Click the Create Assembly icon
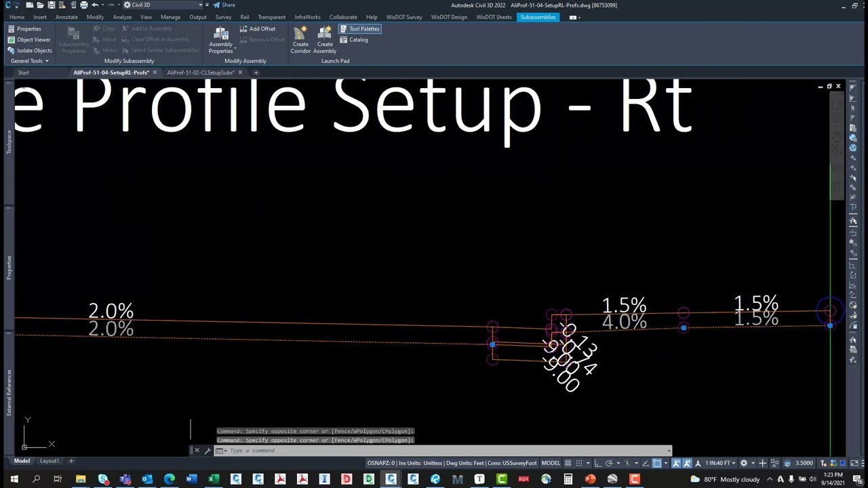Viewport: 868px width, 488px height. point(325,39)
